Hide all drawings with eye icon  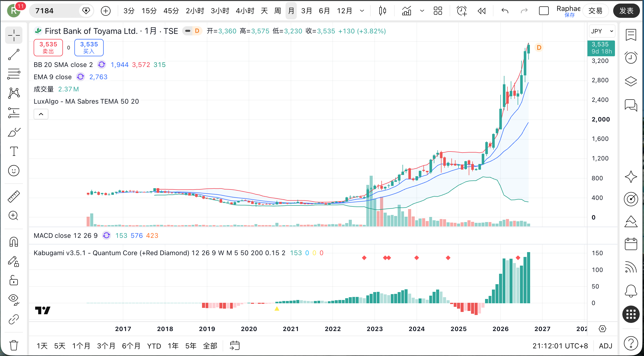click(14, 300)
